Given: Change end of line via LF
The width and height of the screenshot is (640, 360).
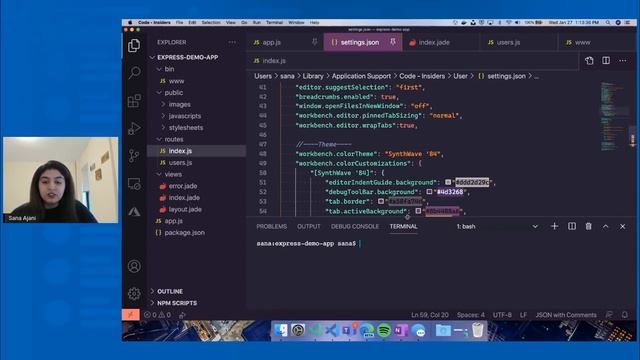Looking at the screenshot, I should 523,315.
